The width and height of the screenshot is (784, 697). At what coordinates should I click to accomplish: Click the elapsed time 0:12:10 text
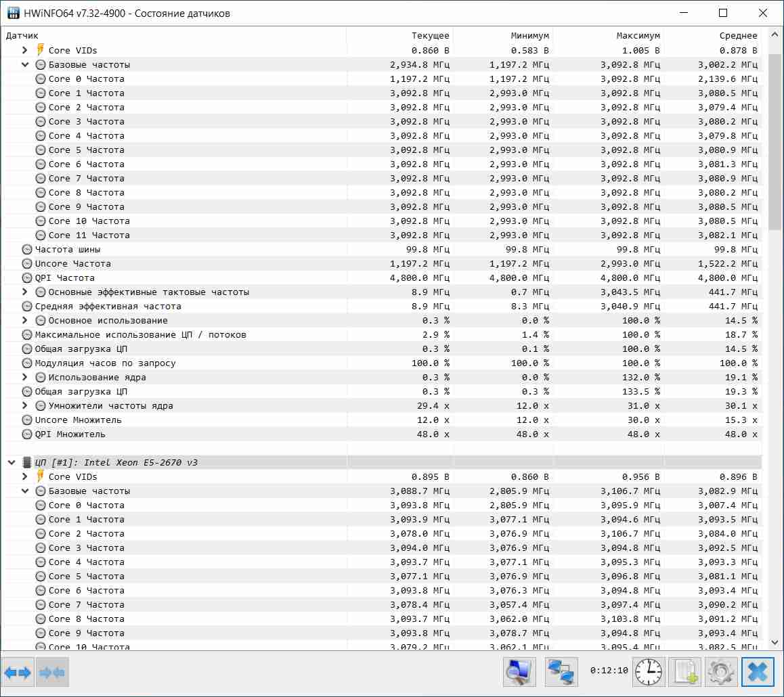pos(609,671)
